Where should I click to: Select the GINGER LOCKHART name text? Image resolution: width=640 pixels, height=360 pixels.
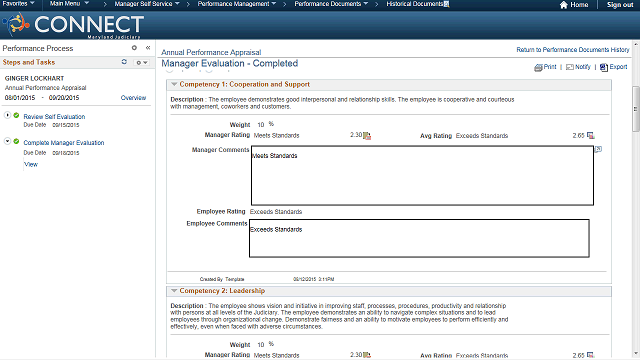34,78
